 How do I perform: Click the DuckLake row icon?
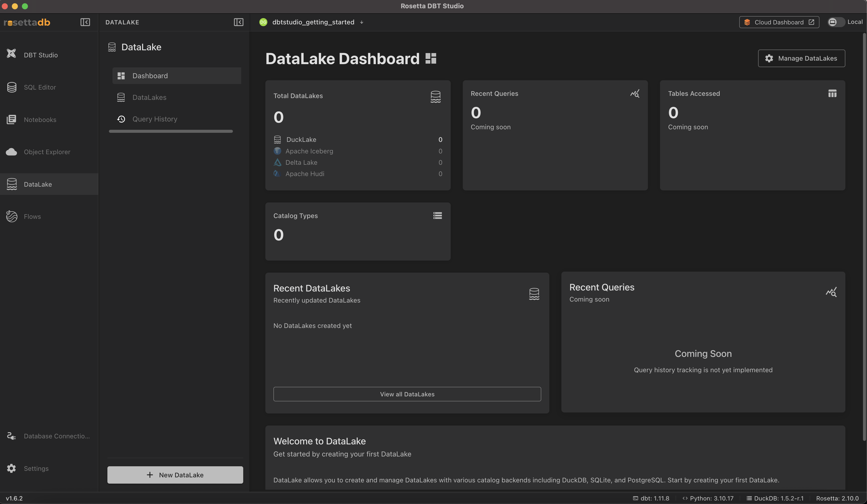point(277,139)
